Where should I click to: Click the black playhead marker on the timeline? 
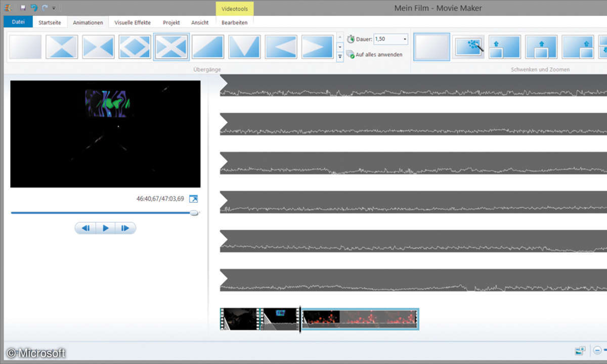click(x=300, y=318)
